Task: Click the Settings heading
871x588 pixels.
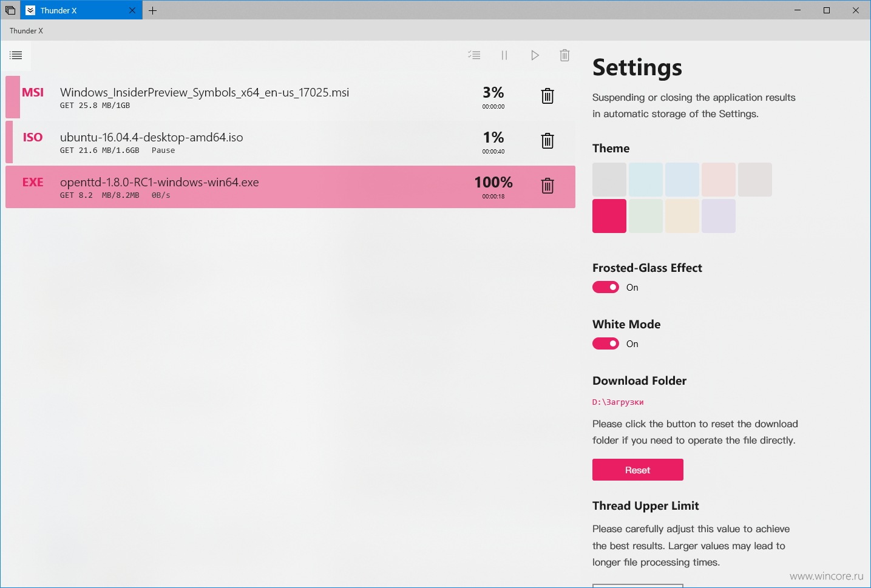Action: [637, 67]
